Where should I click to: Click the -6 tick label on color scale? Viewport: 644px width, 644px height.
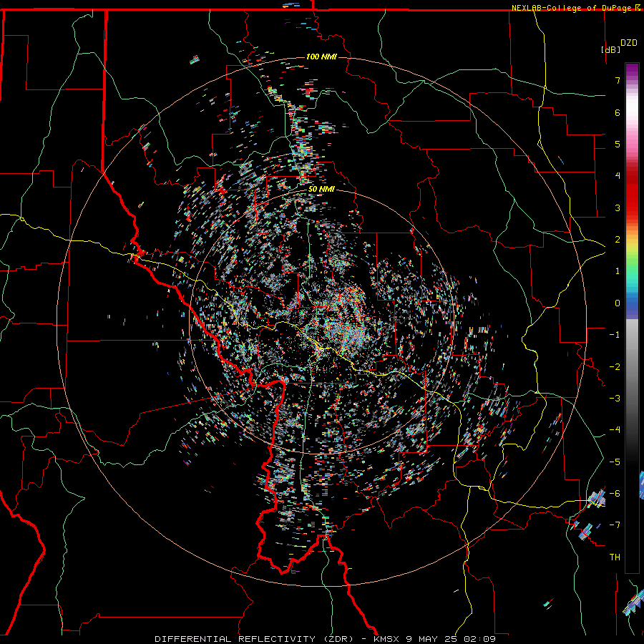[615, 493]
